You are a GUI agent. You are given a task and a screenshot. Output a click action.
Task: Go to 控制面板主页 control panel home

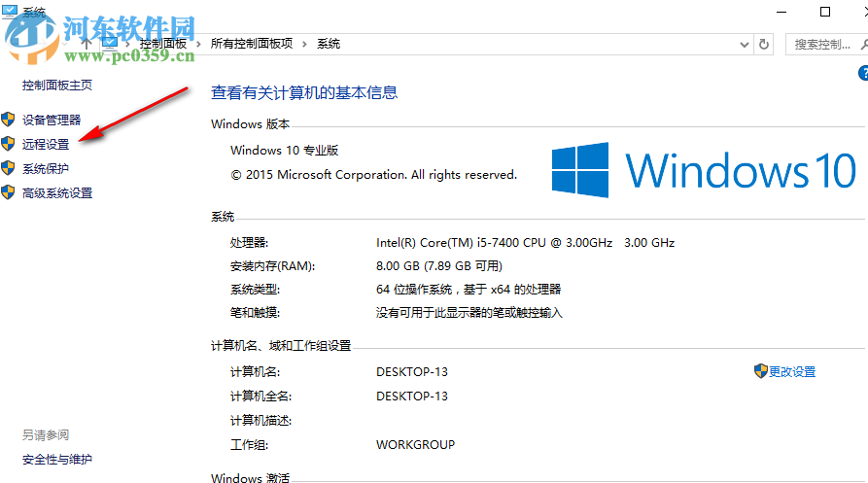click(x=57, y=85)
